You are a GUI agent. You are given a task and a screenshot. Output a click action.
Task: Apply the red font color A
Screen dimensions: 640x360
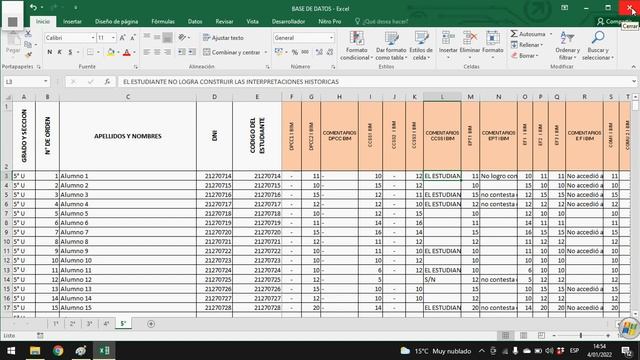coord(127,52)
